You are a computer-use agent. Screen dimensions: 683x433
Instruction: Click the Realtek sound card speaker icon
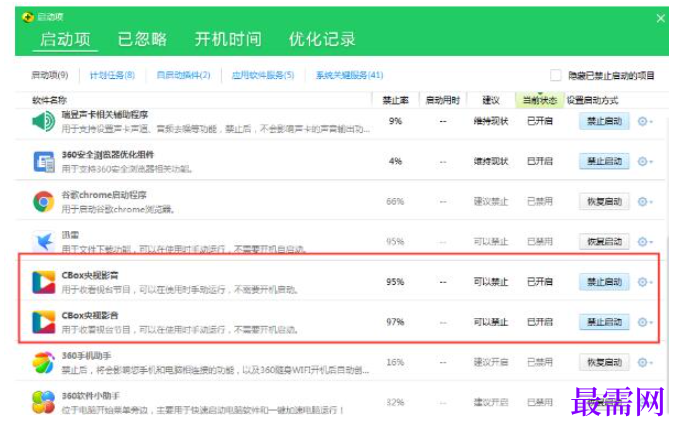click(x=44, y=121)
